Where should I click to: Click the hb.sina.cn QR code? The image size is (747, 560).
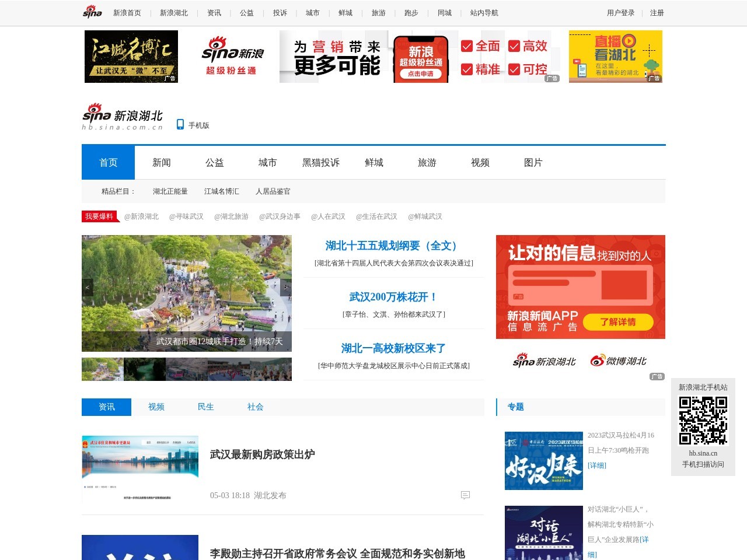click(703, 421)
